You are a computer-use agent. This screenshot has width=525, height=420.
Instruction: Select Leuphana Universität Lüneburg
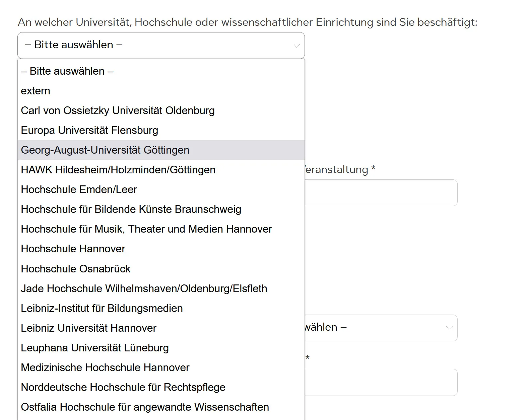point(161,348)
